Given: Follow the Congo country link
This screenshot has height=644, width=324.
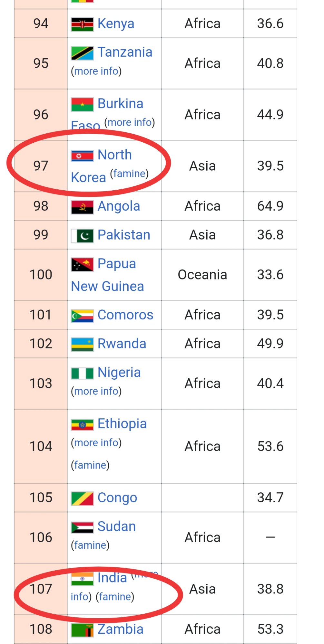Looking at the screenshot, I should pyautogui.click(x=117, y=498).
